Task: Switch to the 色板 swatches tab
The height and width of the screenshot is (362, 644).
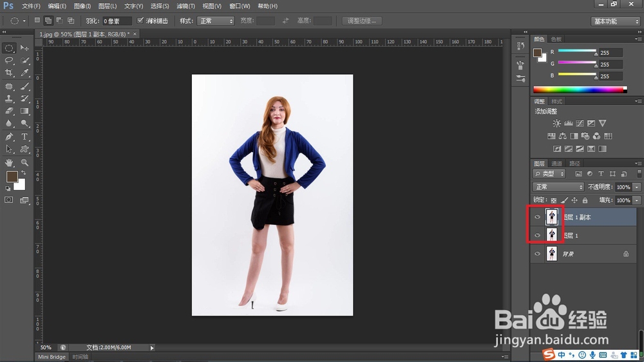Action: [x=556, y=39]
